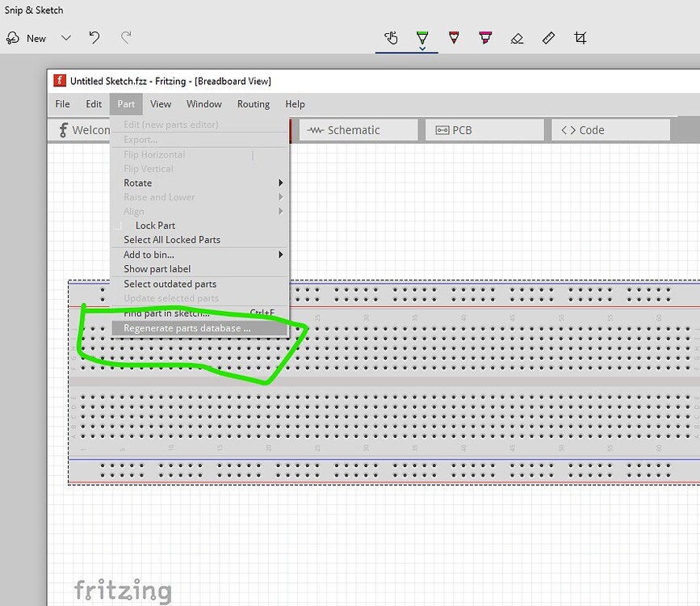Open the Add to bin submenu
Image resolution: width=700 pixels, height=606 pixels.
199,255
